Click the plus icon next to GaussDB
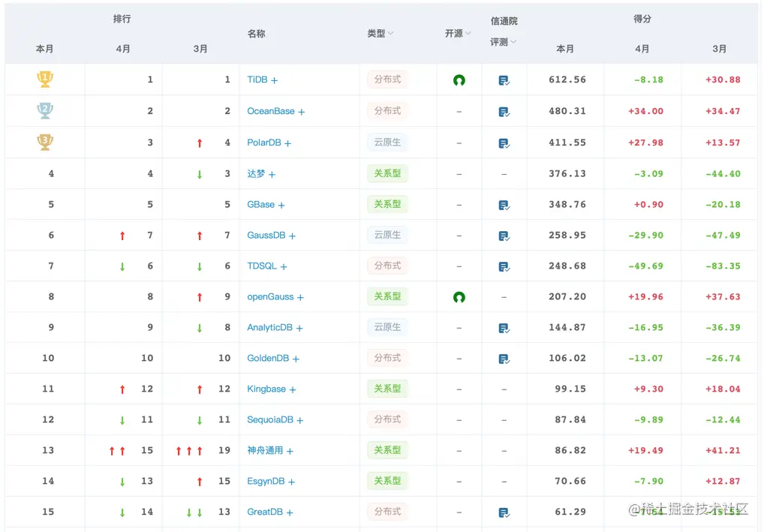 [293, 236]
